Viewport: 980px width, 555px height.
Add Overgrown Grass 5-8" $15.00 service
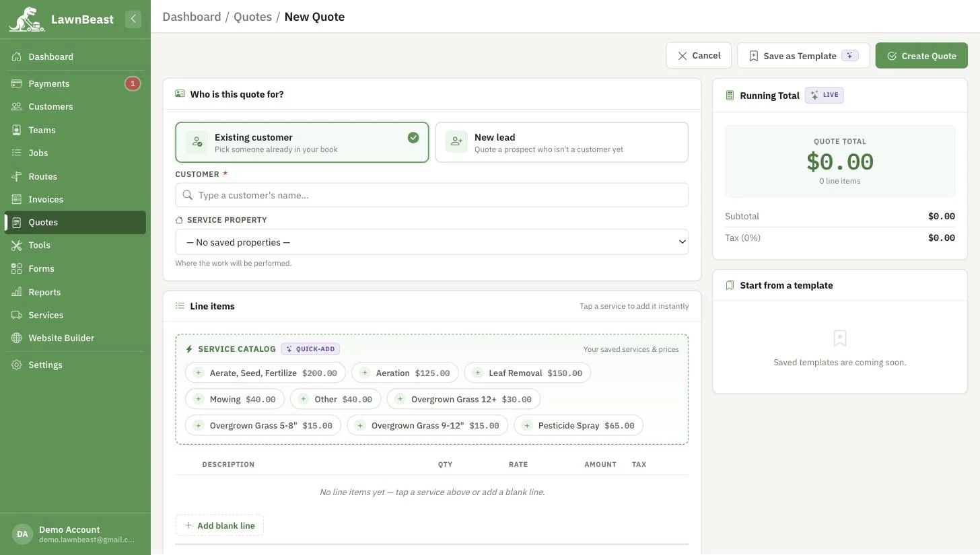263,425
